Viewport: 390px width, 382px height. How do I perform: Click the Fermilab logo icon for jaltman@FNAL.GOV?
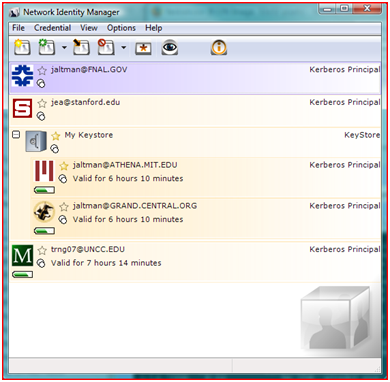tap(22, 75)
